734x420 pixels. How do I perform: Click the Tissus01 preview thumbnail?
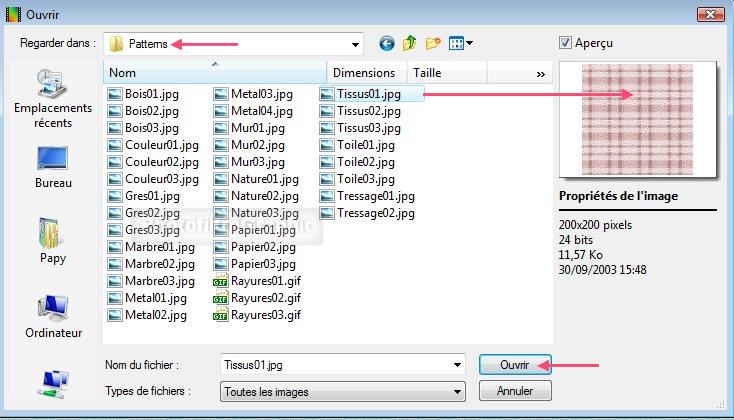637,118
